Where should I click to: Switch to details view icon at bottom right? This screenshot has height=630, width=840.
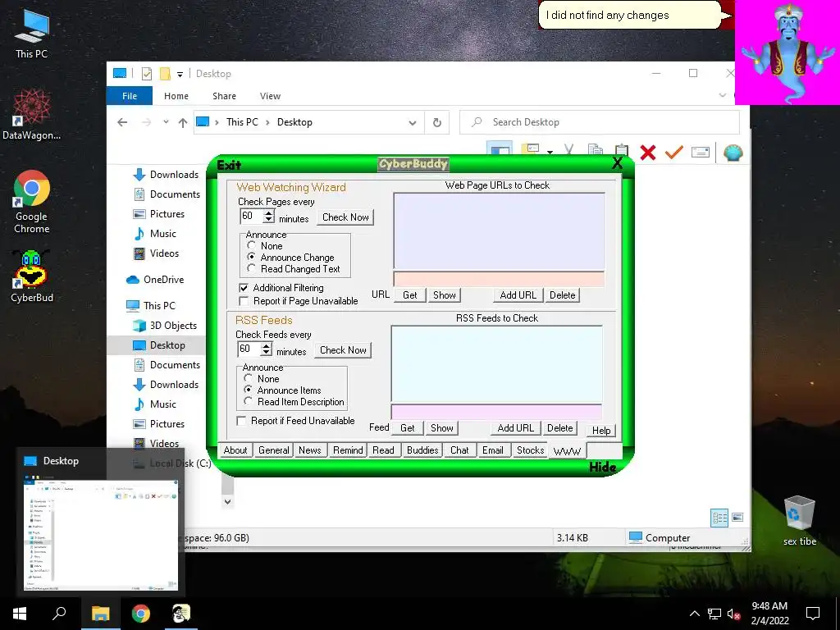tap(719, 518)
